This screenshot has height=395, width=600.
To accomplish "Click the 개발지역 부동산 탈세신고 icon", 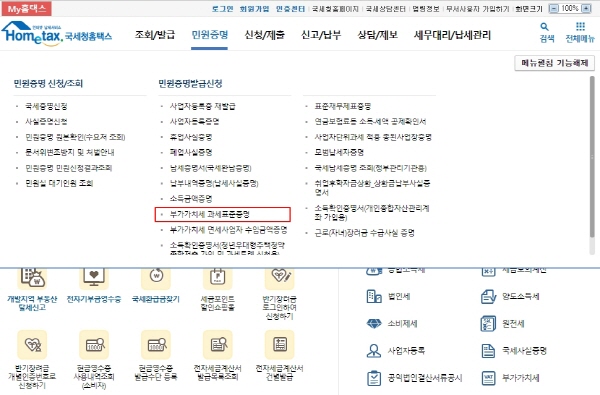I will point(32,278).
